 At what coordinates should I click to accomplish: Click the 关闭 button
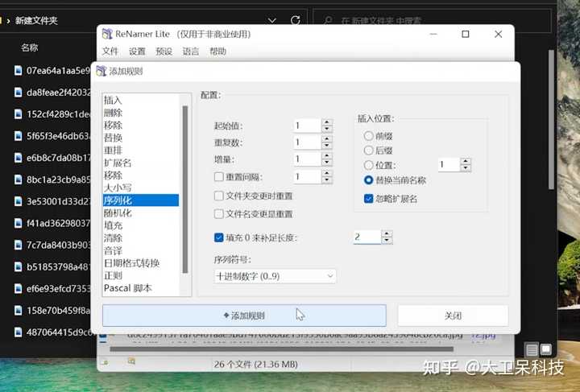pos(453,316)
